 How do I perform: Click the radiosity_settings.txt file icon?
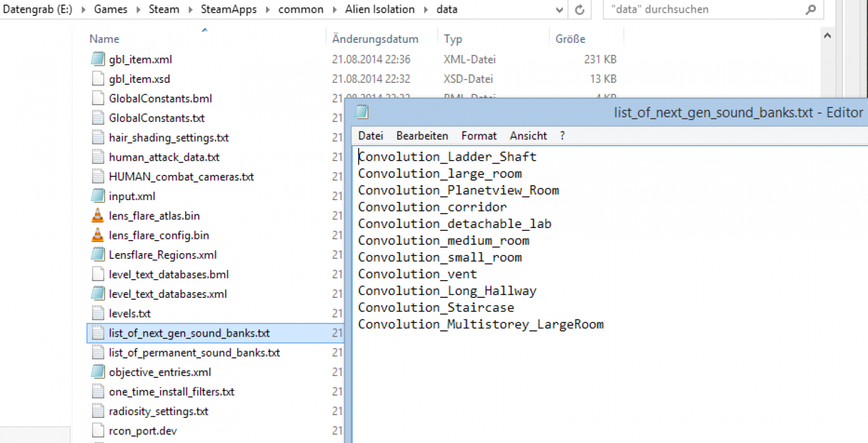[98, 411]
